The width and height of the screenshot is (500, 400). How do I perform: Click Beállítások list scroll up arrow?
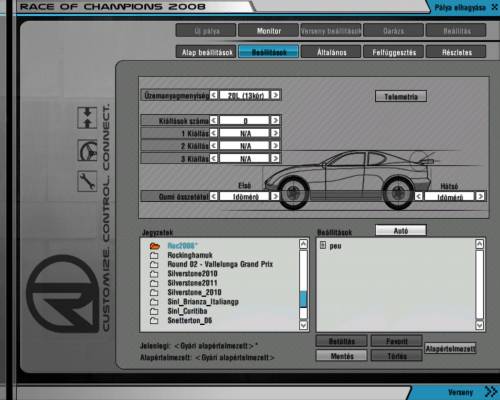click(x=480, y=244)
